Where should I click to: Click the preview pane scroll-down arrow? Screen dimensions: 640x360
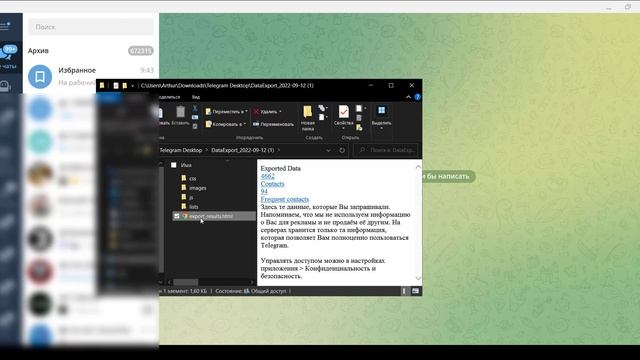coord(418,278)
